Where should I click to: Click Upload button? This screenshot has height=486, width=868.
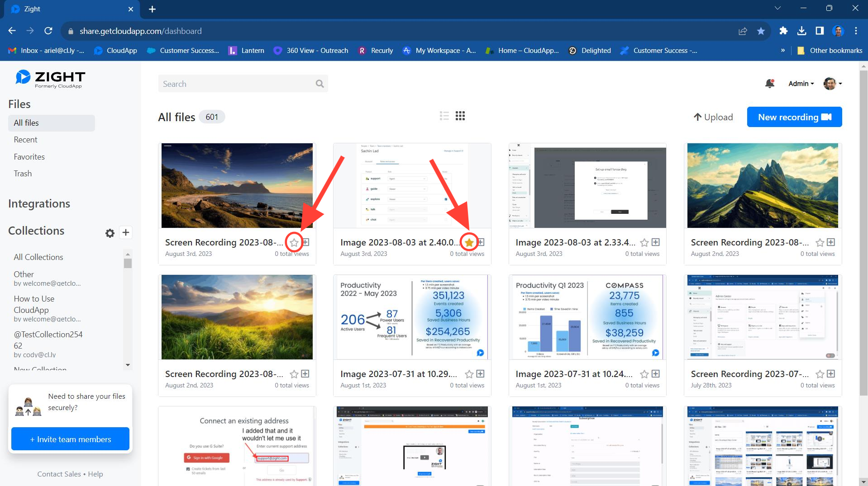coord(713,117)
